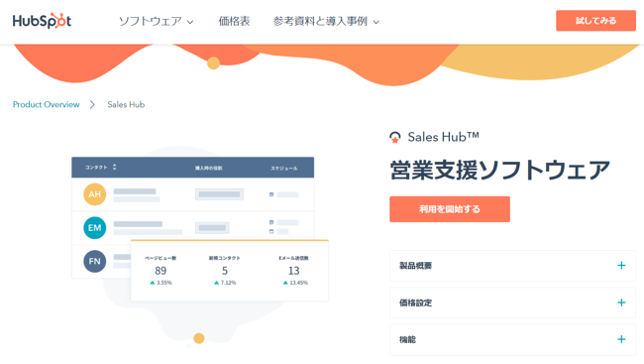Click the スケジュール column header
The width and height of the screenshot is (644, 364).
point(283,169)
